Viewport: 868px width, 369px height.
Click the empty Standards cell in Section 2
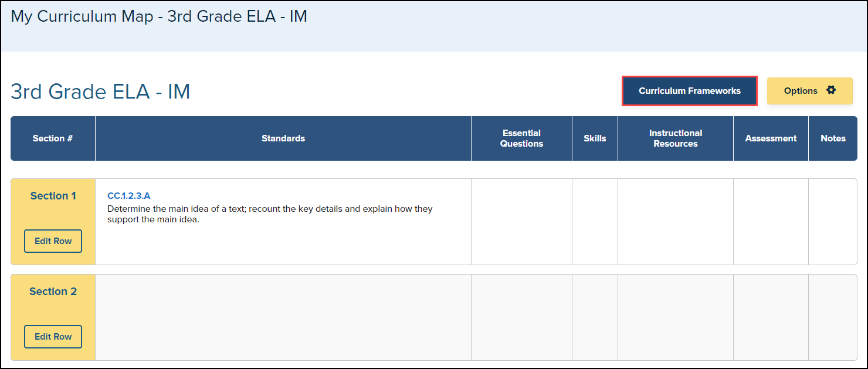click(x=283, y=317)
